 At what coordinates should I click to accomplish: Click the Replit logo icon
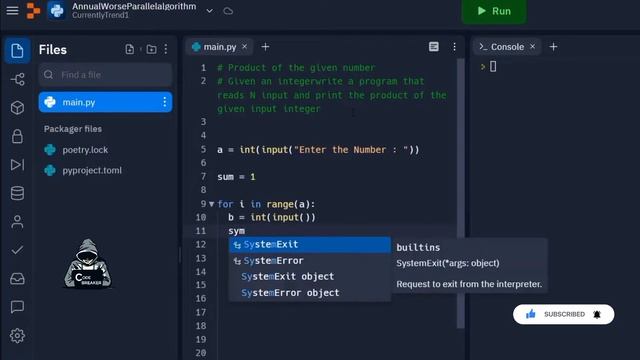[x=33, y=11]
